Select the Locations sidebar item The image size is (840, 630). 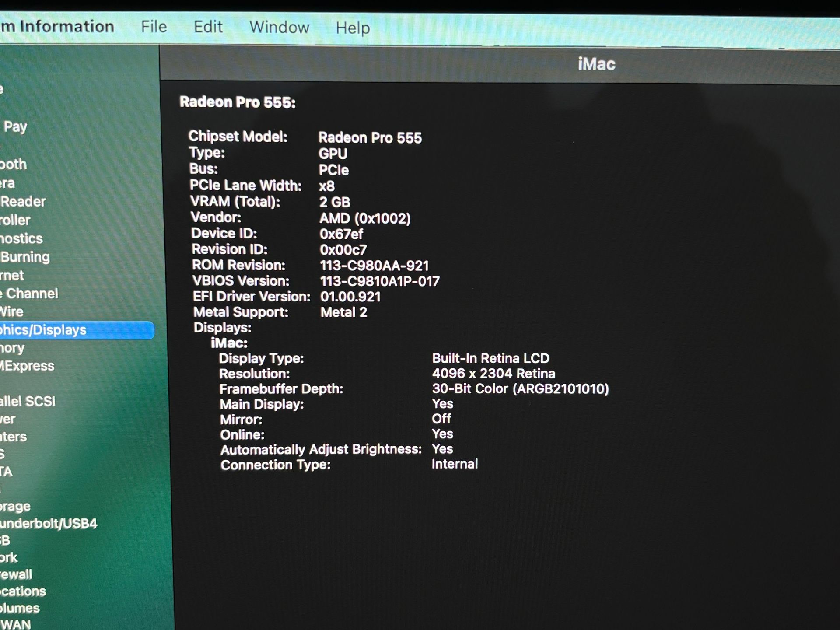coord(23,591)
